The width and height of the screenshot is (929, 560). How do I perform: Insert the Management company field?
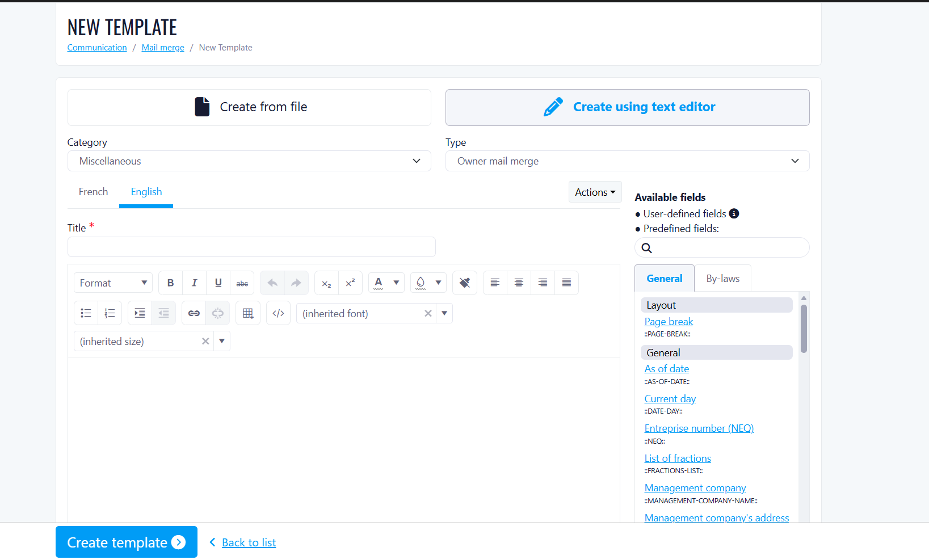pos(695,488)
